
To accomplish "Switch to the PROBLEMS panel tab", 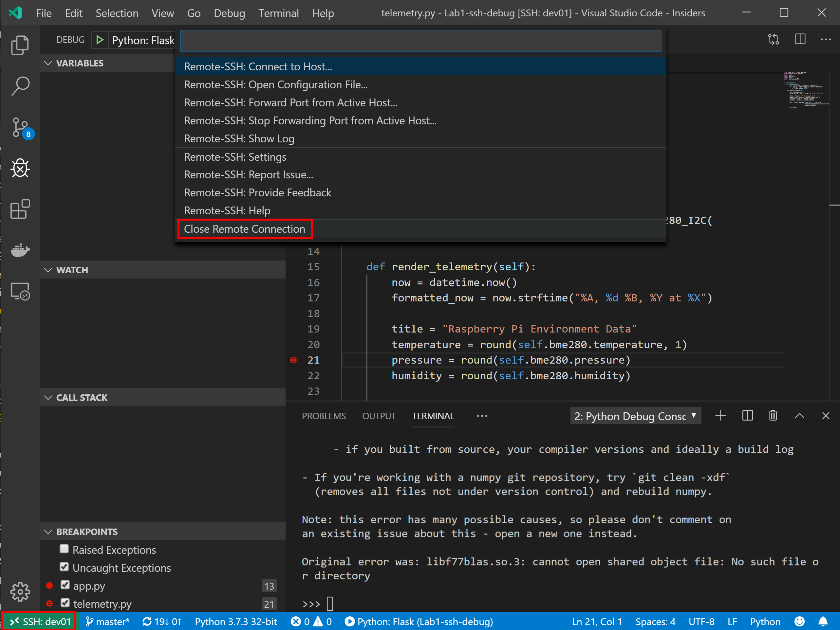I will pyautogui.click(x=324, y=416).
